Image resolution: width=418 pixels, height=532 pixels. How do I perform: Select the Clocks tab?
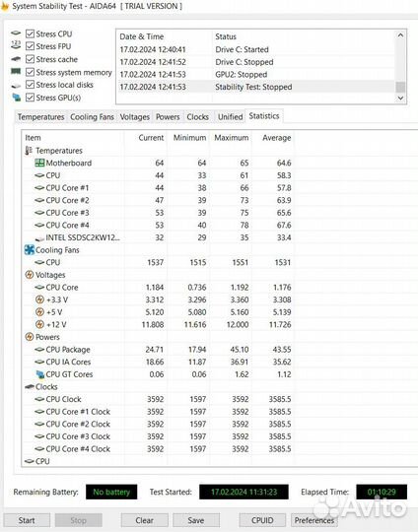[197, 117]
